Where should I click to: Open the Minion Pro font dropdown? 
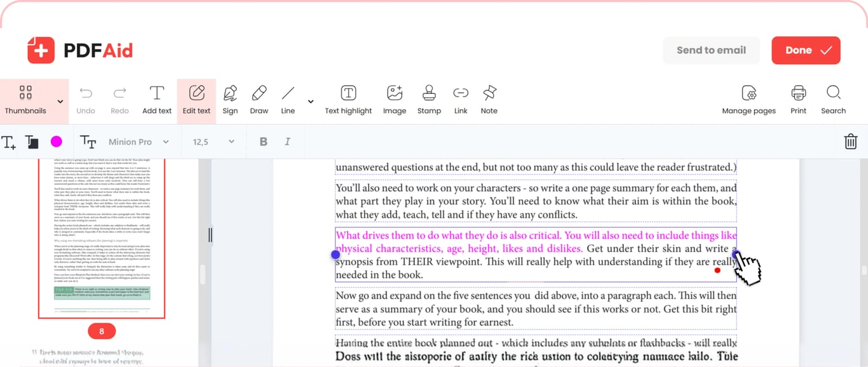point(139,142)
